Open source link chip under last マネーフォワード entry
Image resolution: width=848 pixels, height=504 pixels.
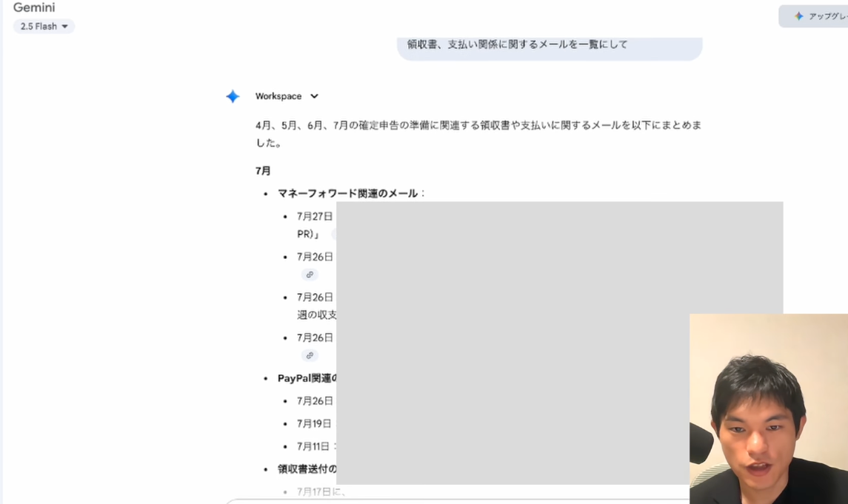[310, 355]
